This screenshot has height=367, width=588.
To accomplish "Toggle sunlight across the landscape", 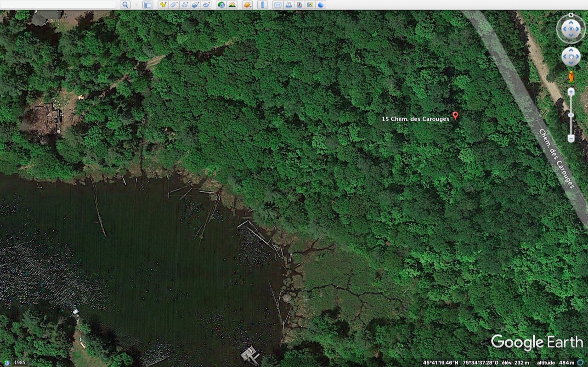I will coord(232,5).
